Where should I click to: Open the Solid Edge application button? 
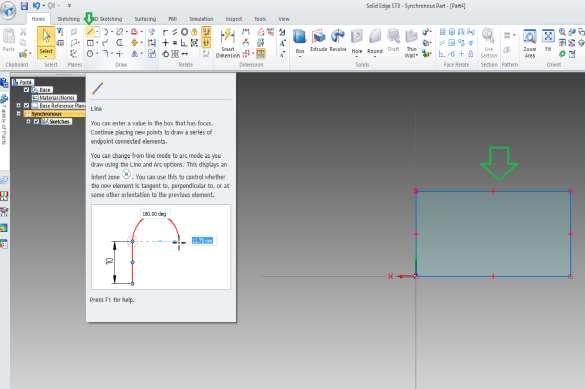[8, 10]
